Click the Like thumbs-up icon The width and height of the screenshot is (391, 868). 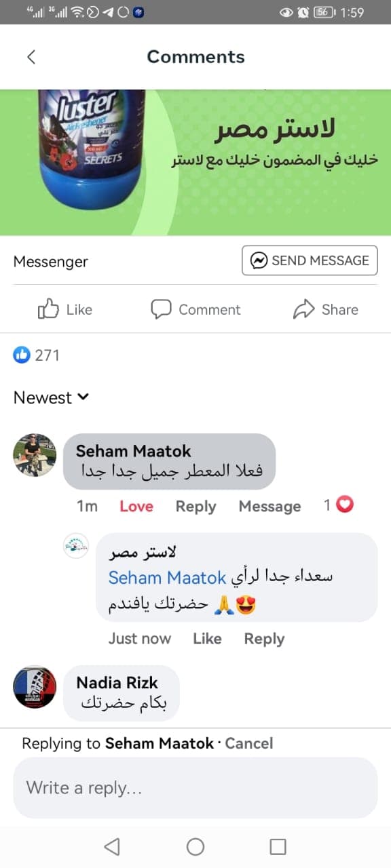pos(48,309)
